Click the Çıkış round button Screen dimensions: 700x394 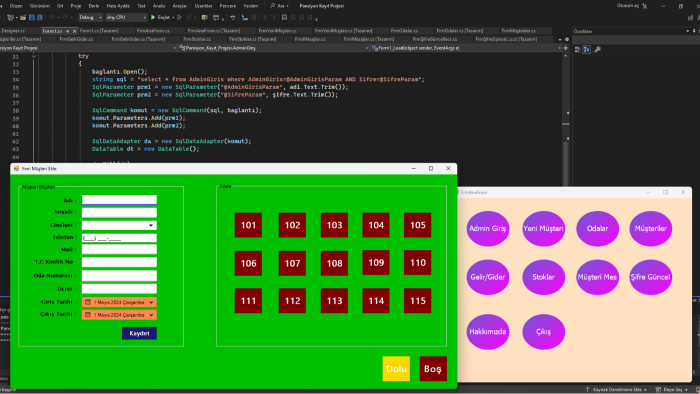(x=543, y=332)
